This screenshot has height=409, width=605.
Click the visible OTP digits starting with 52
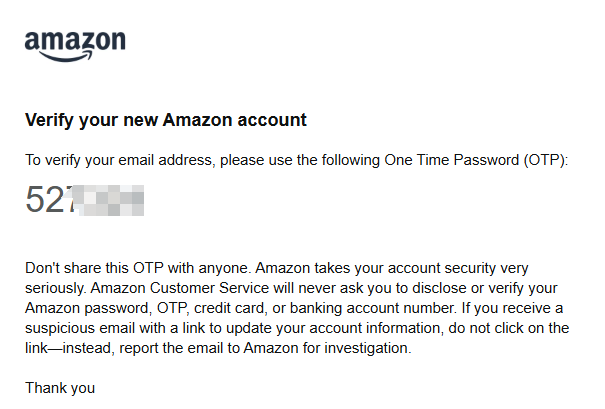[x=49, y=199]
